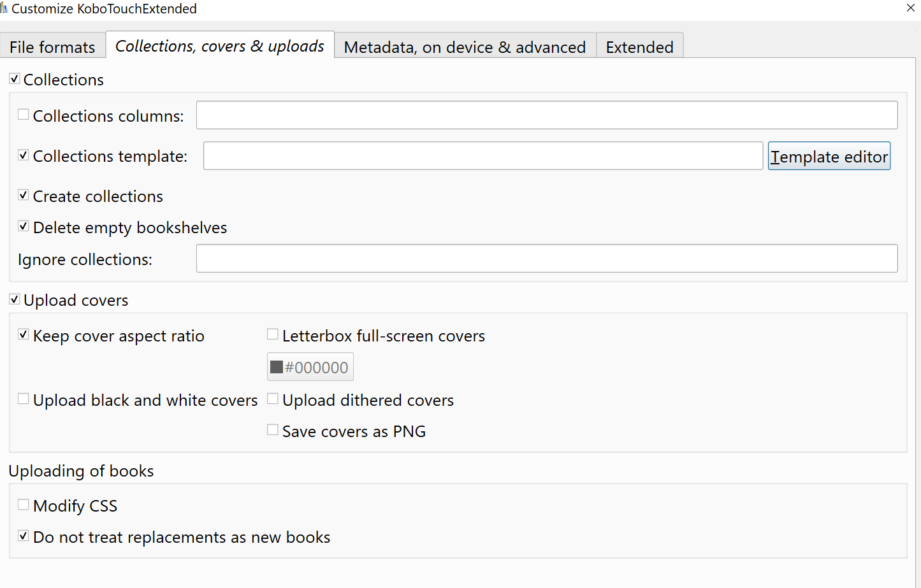Open the Metadata, on device & advanced tab
The image size is (921, 588).
pyautogui.click(x=465, y=47)
